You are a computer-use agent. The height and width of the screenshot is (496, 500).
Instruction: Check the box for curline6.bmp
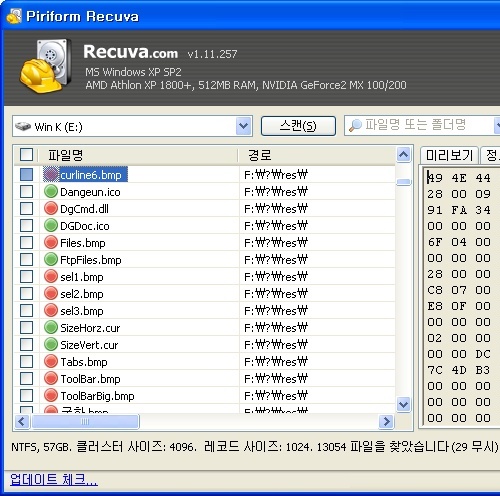[26, 174]
